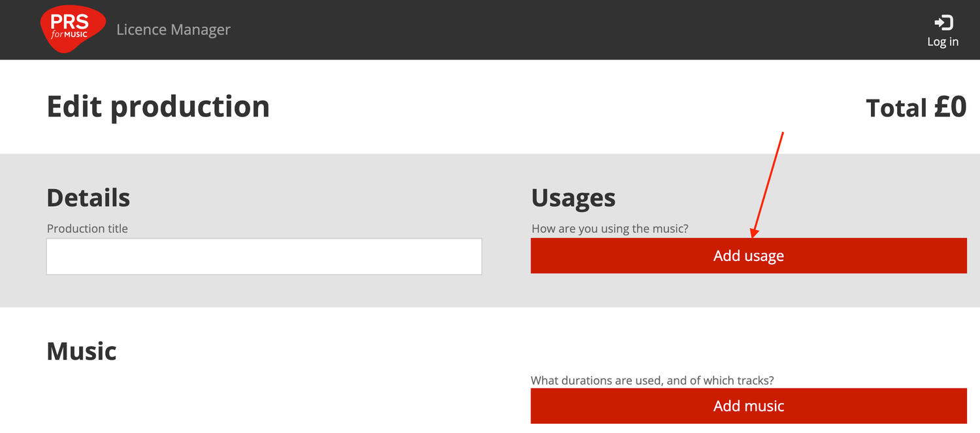980x433 pixels.
Task: Click empty header space left of Log in
Action: click(x=588, y=30)
